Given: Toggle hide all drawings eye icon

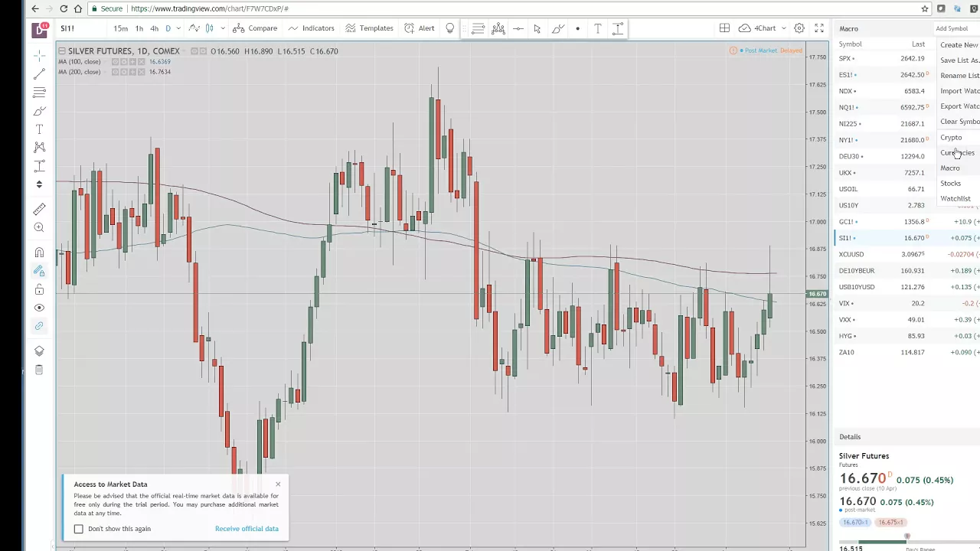Looking at the screenshot, I should (x=39, y=308).
